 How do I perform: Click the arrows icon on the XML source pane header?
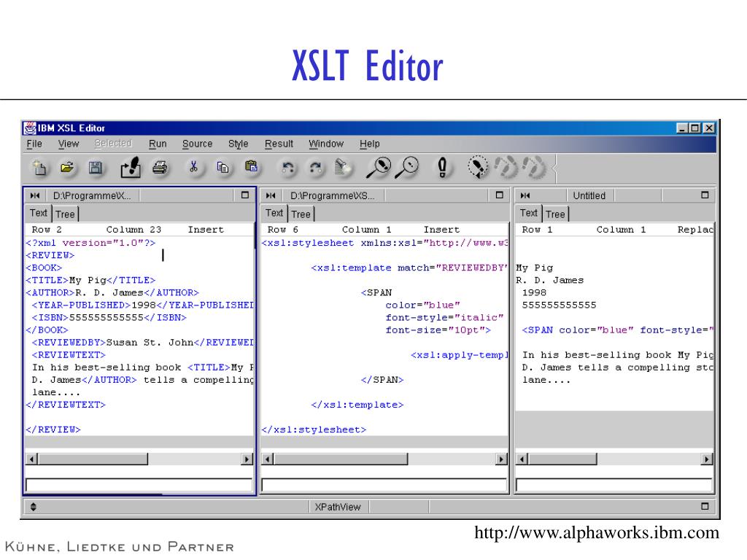[x=35, y=195]
